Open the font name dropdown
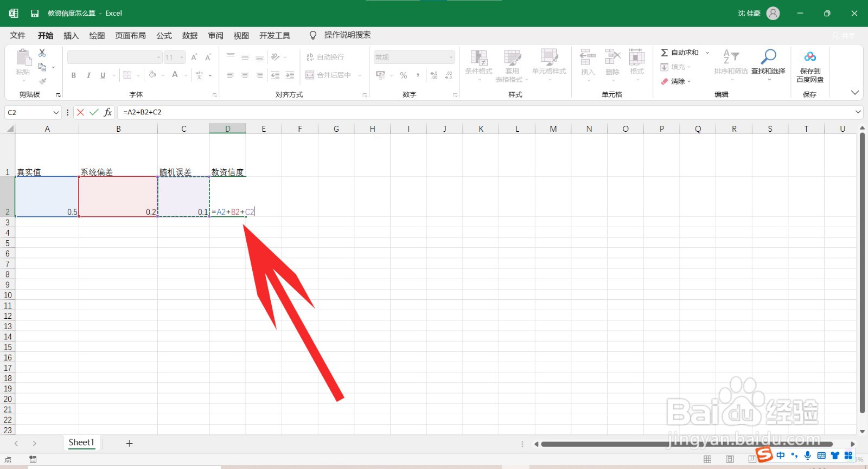 click(159, 57)
